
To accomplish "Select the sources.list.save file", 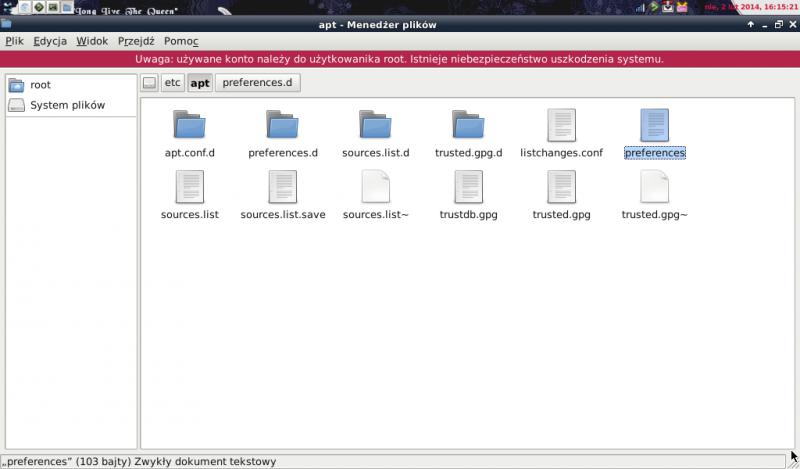I will [282, 188].
